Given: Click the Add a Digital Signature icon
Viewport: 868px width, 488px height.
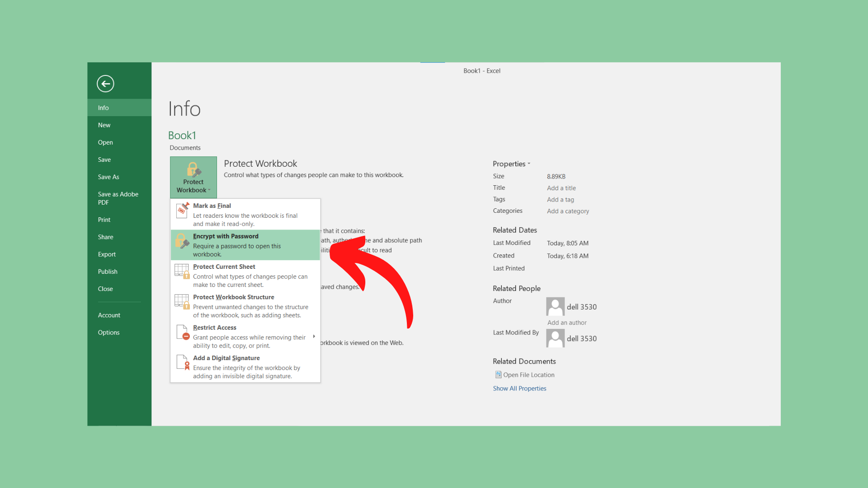Looking at the screenshot, I should [183, 363].
